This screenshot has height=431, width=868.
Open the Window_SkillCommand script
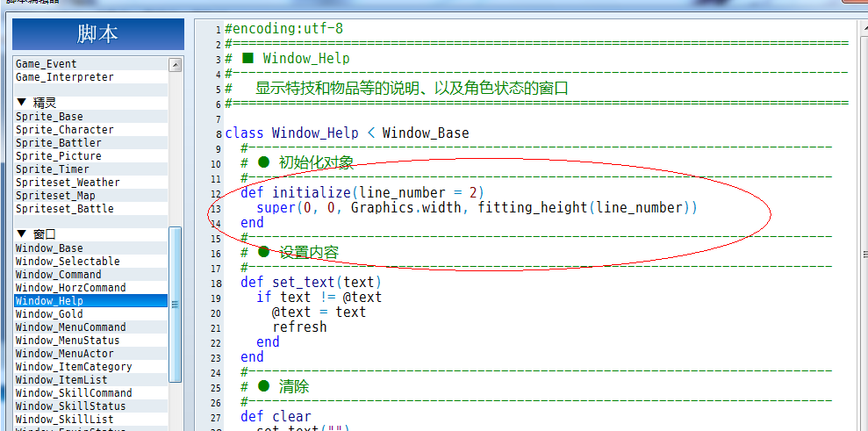click(90, 393)
